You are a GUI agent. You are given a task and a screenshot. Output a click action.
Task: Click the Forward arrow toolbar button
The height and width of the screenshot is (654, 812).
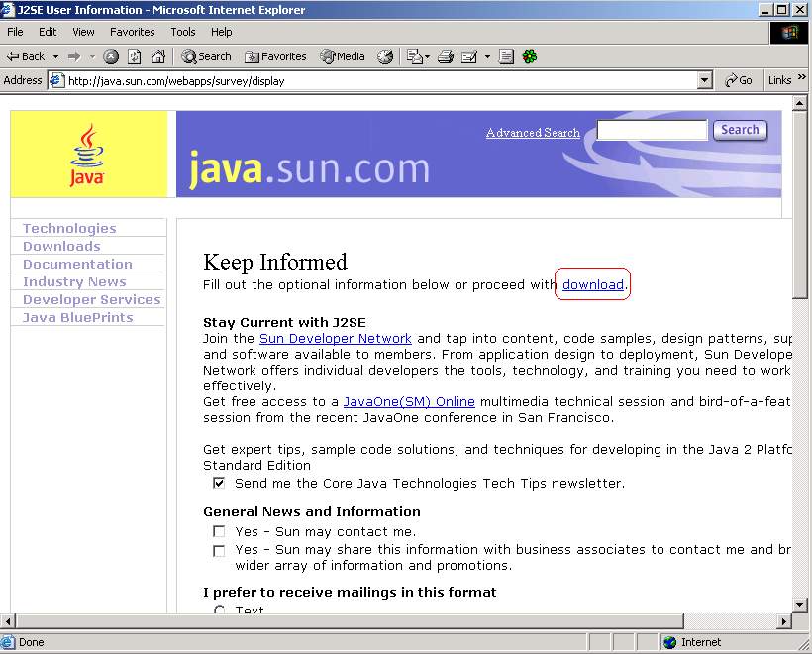click(x=74, y=56)
